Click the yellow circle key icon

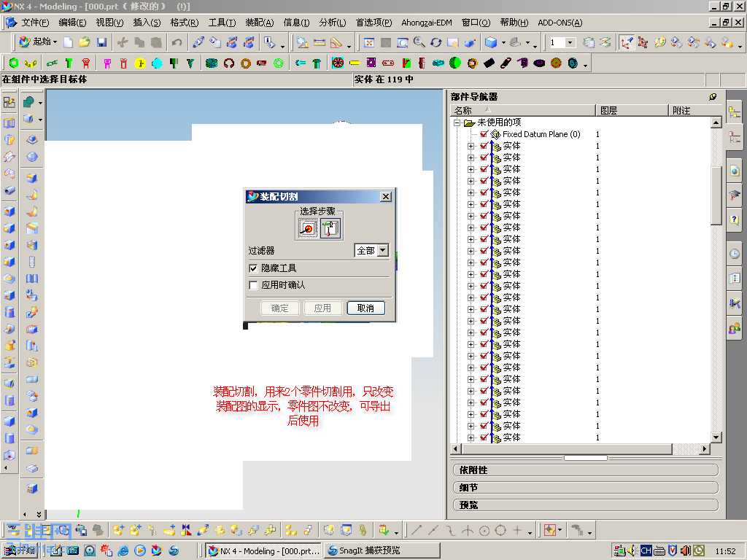(x=140, y=63)
